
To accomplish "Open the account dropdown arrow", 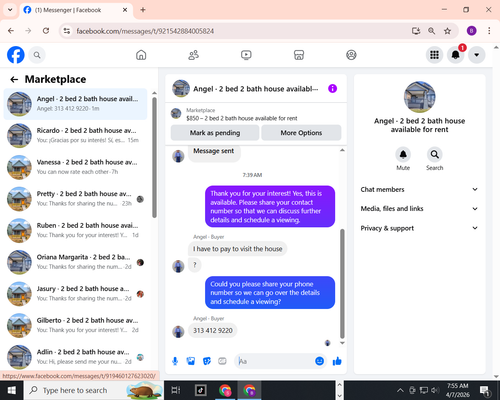I will click(477, 55).
